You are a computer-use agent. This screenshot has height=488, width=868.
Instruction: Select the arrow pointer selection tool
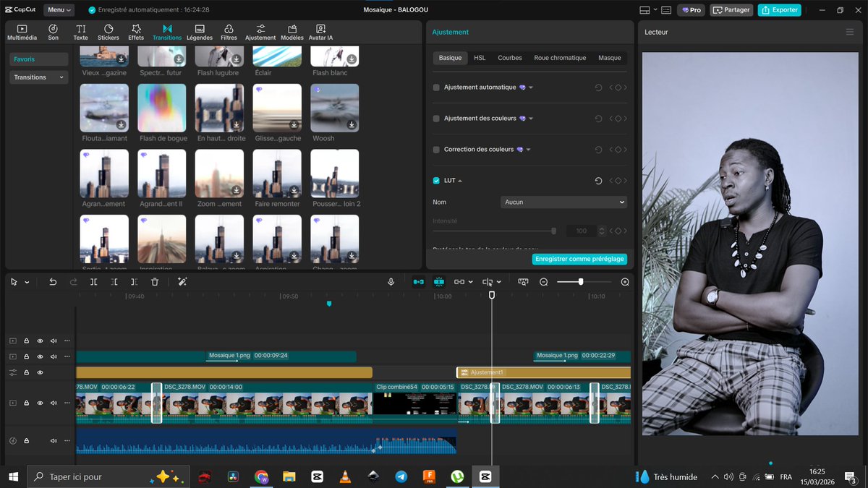tap(14, 282)
